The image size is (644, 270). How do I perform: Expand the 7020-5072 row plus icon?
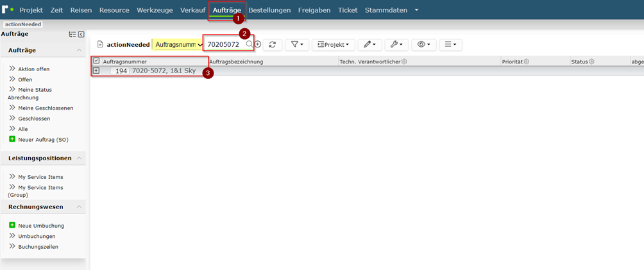96,71
